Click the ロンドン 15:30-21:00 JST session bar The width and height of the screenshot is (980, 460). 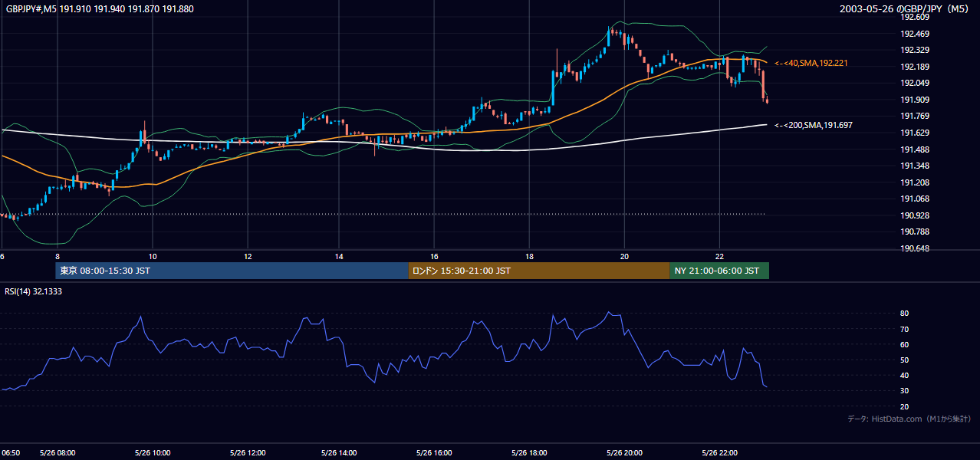point(538,271)
